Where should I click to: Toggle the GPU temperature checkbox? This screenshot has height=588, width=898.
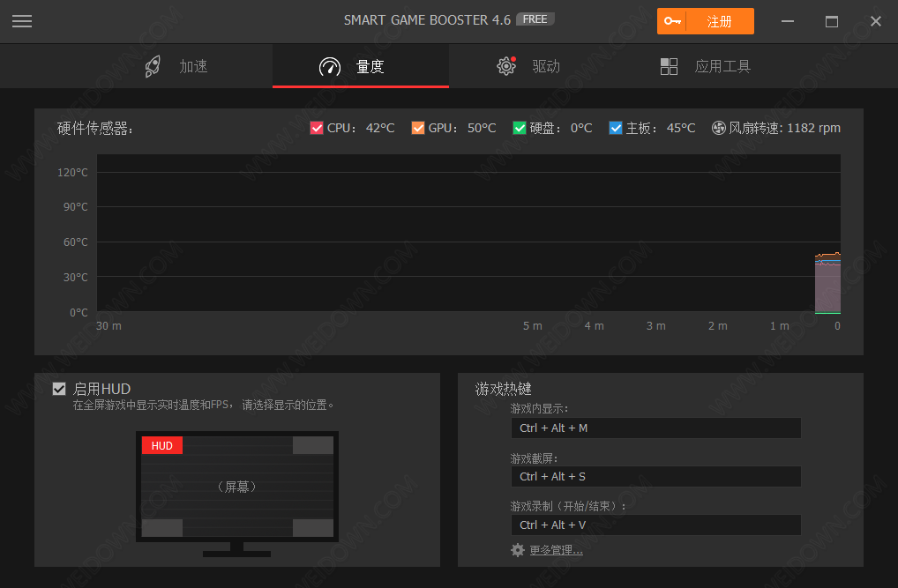pos(417,128)
